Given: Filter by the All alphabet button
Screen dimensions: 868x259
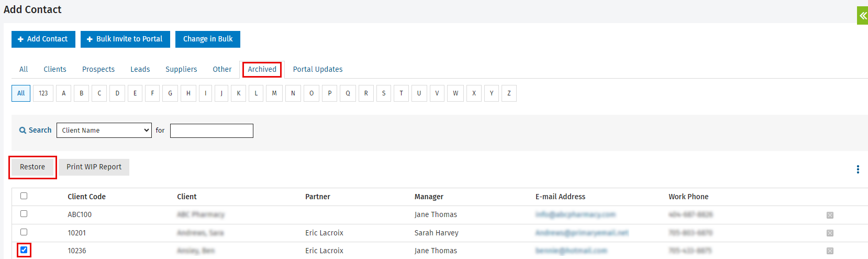Looking at the screenshot, I should click(21, 93).
